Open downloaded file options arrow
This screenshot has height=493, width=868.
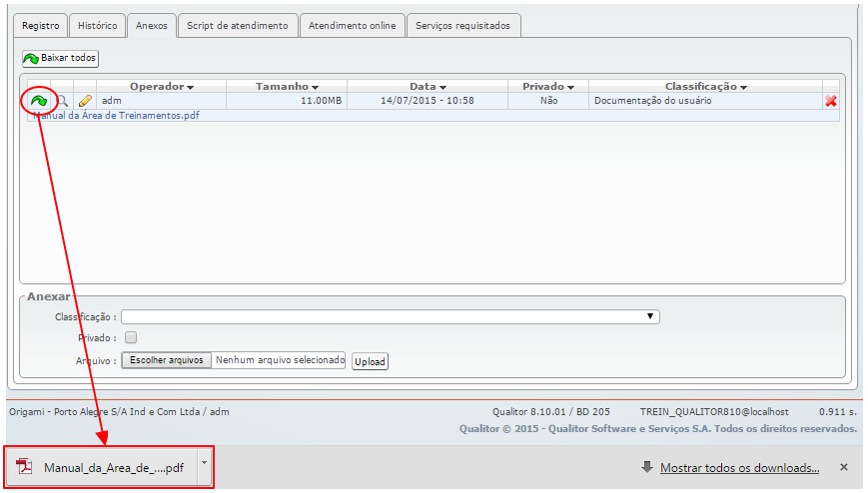coord(204,463)
